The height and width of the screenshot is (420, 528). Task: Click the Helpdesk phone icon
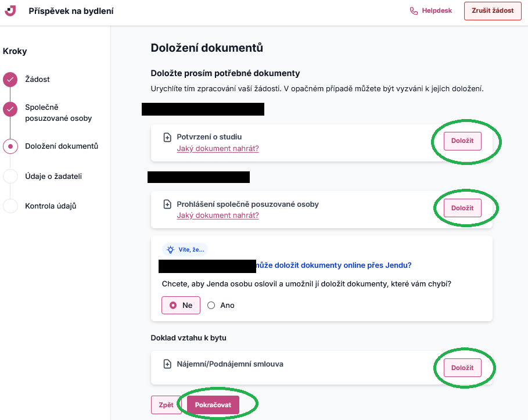[x=414, y=11]
